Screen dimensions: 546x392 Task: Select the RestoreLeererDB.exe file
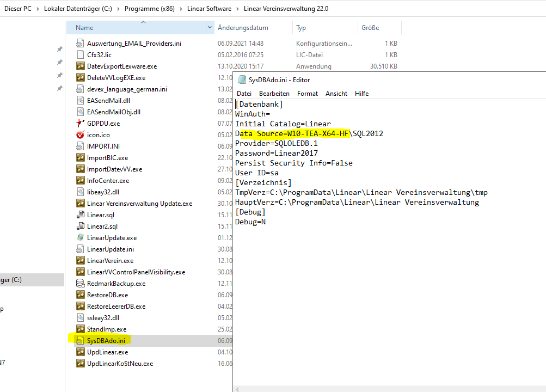(x=116, y=307)
